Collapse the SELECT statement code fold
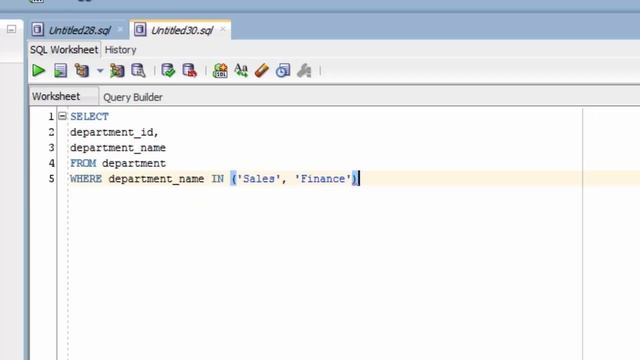The width and height of the screenshot is (640, 360). 62,116
